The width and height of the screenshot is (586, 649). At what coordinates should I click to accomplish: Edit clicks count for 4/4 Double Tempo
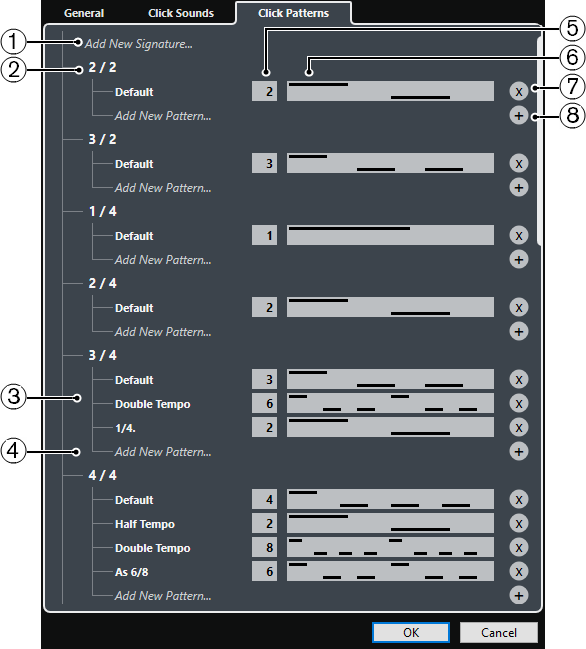tap(264, 548)
